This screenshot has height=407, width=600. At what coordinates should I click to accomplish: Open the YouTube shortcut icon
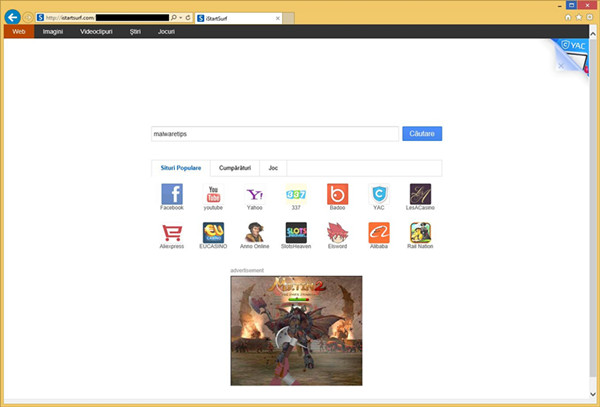213,194
